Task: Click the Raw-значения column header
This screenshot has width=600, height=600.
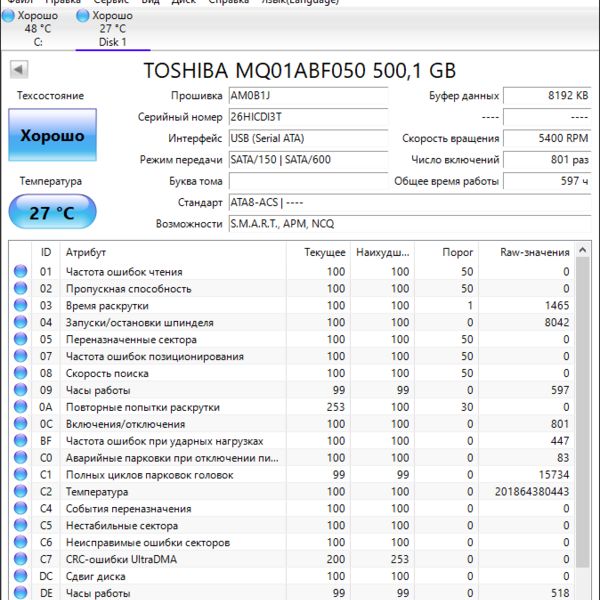Action: (527, 252)
